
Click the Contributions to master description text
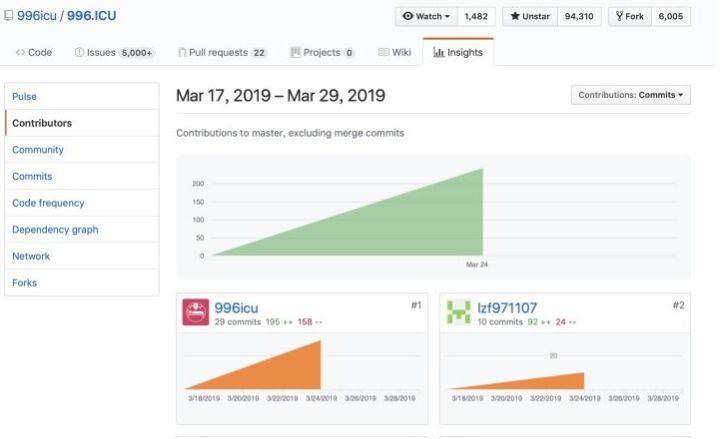[x=290, y=133]
